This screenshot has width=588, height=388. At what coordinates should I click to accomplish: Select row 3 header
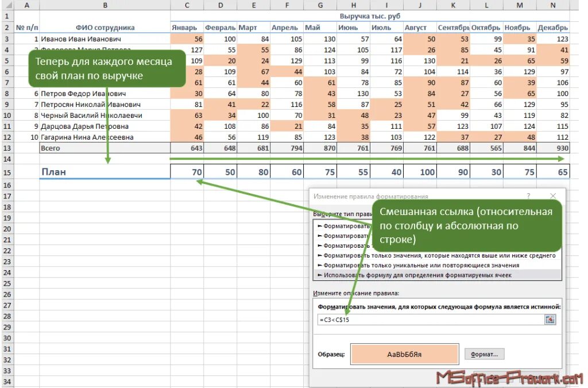pos(7,39)
